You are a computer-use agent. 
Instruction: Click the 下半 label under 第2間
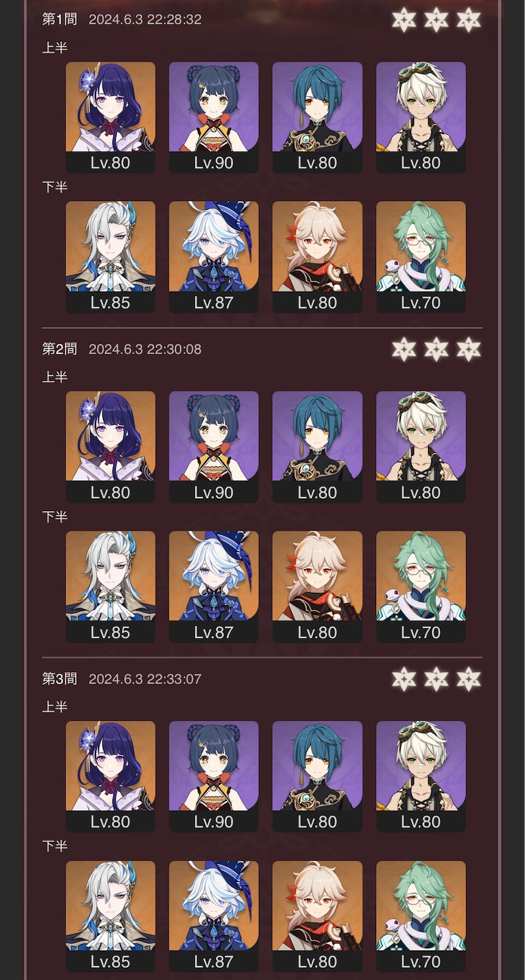click(55, 516)
